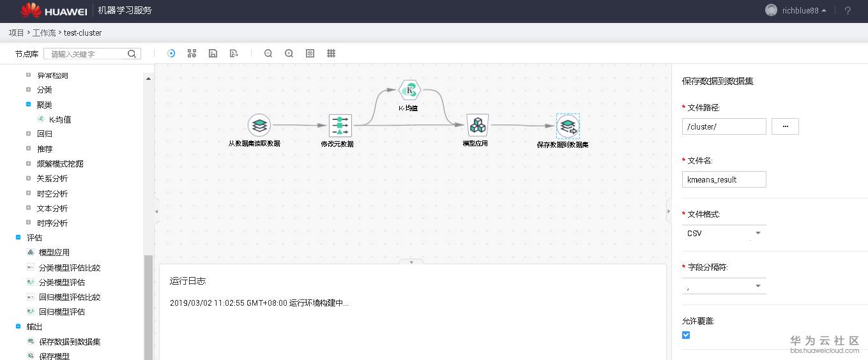This screenshot has width=868, height=360.
Task: Open the 字段分隔符 dropdown
Action: (724, 286)
